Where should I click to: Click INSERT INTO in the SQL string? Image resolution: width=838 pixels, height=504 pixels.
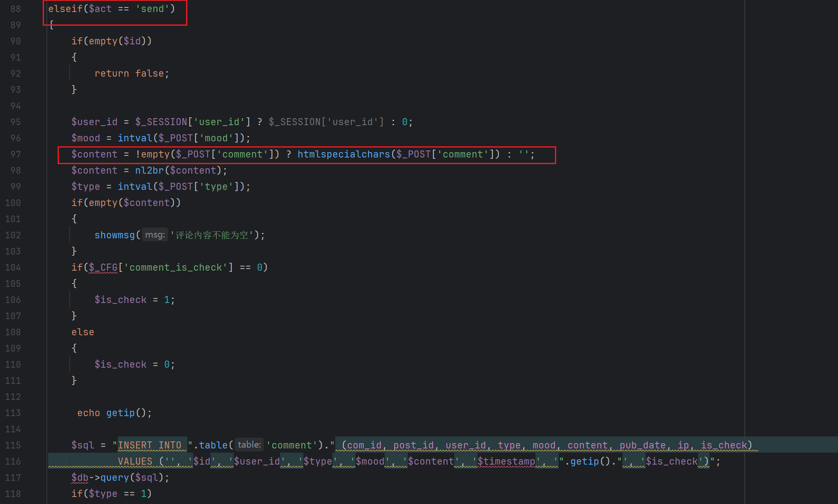[x=149, y=445]
